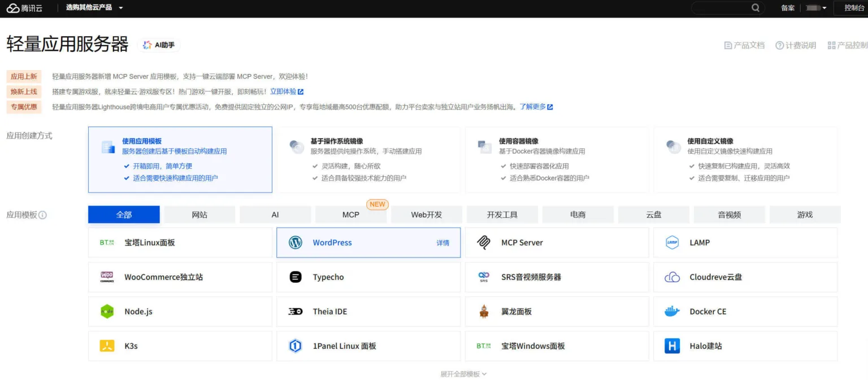This screenshot has height=380, width=868.
Task: Click the 使用自定义镜像 icon
Action: [x=673, y=147]
